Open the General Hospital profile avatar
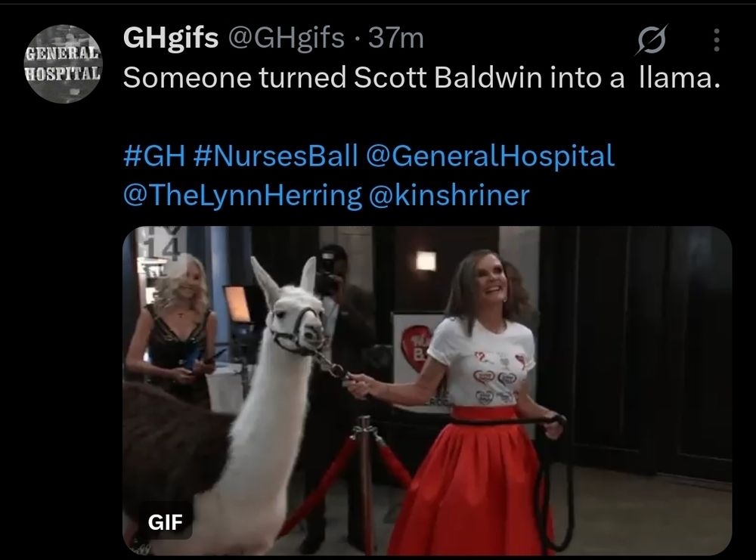The image size is (756, 560). click(x=63, y=64)
